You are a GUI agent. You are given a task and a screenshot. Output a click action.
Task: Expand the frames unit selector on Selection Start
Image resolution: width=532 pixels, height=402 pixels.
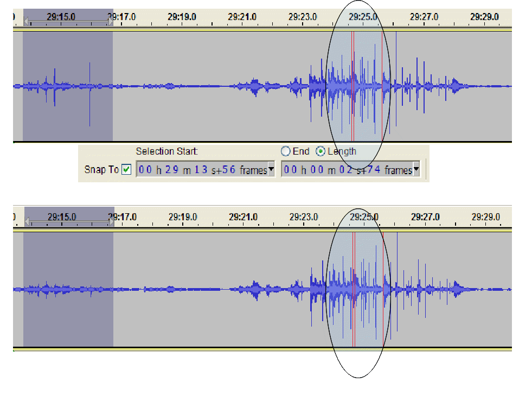pos(271,169)
